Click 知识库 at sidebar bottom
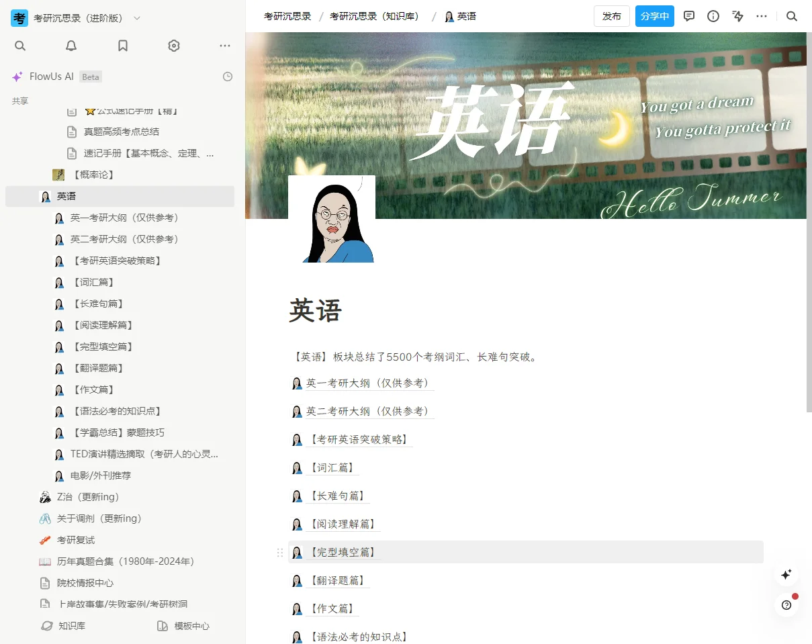 tap(63, 626)
